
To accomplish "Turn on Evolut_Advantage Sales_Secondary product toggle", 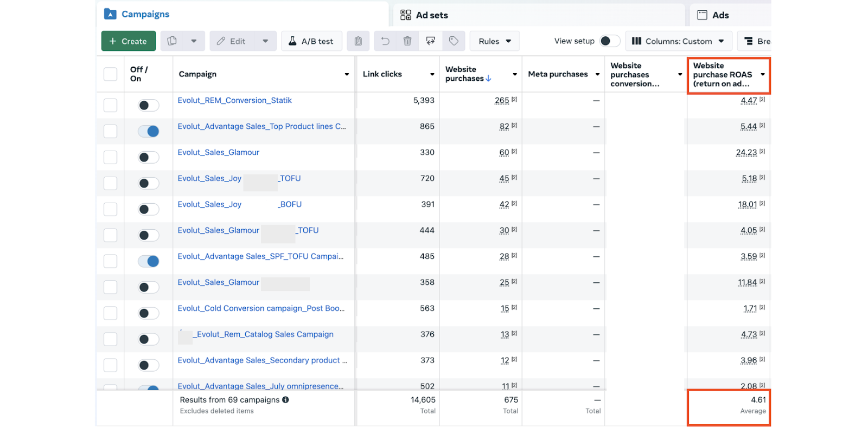I will point(148,365).
